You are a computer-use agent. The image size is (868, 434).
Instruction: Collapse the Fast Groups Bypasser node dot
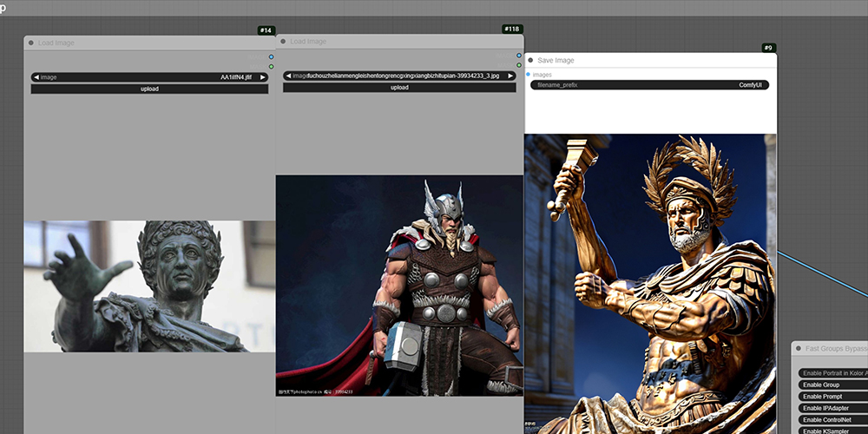click(799, 349)
